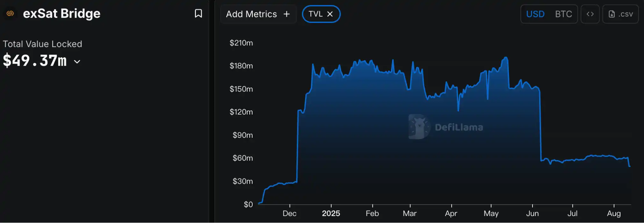The width and height of the screenshot is (644, 223).
Task: Open the Add Metrics dropdown text
Action: point(251,14)
